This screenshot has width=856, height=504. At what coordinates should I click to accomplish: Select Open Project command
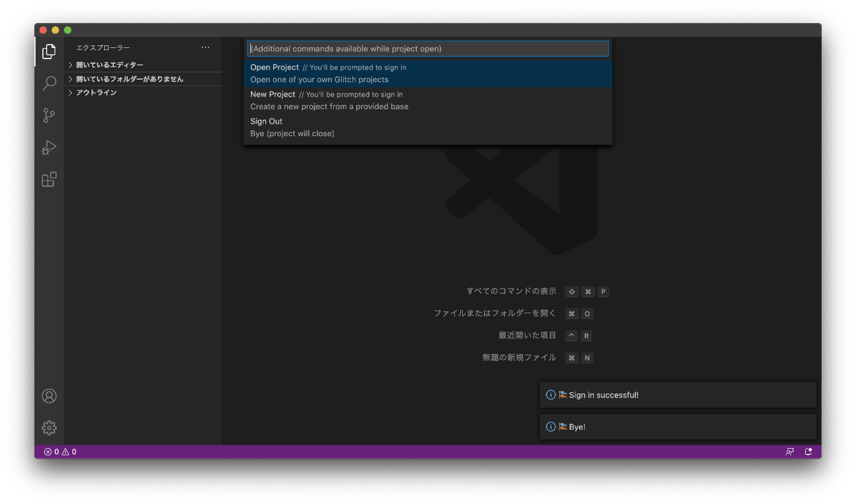428,74
